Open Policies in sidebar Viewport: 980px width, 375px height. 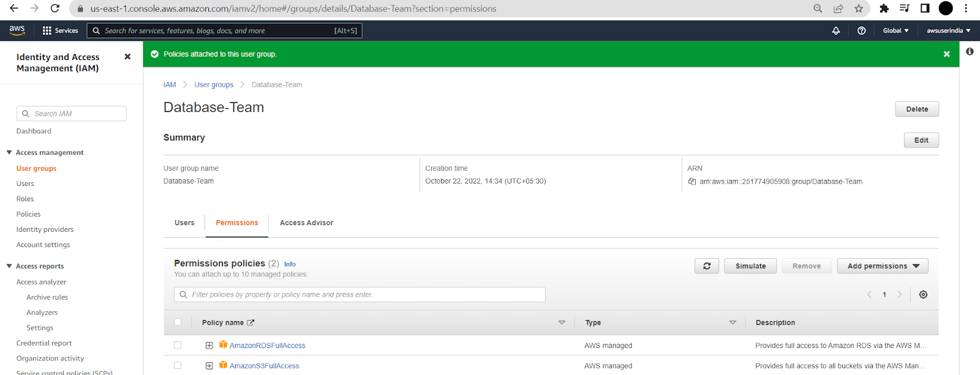[29, 214]
